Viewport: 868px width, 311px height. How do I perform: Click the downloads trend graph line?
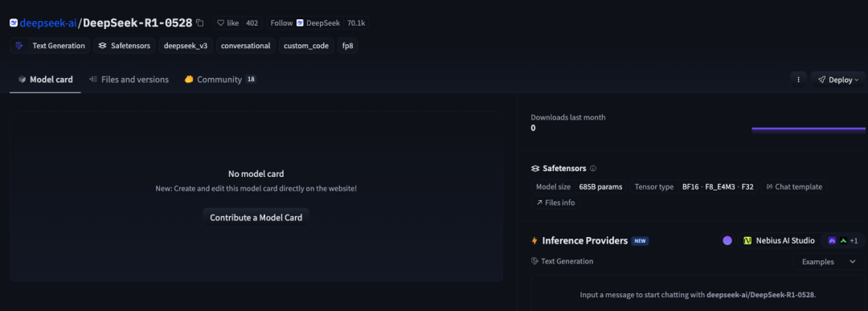(x=809, y=129)
